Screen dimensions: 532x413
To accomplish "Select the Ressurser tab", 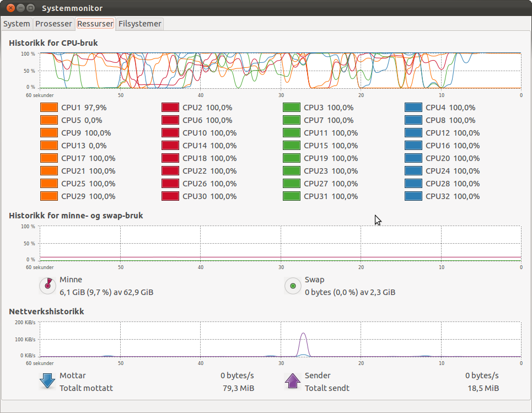I will click(95, 24).
